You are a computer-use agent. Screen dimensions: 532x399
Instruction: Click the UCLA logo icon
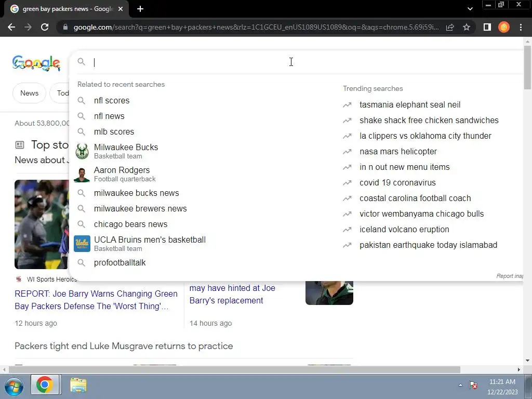(x=82, y=244)
